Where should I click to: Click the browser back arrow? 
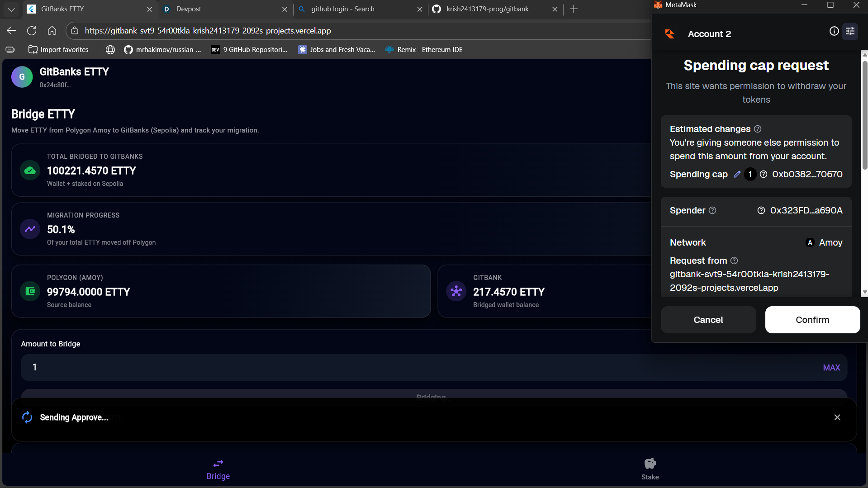click(x=11, y=31)
